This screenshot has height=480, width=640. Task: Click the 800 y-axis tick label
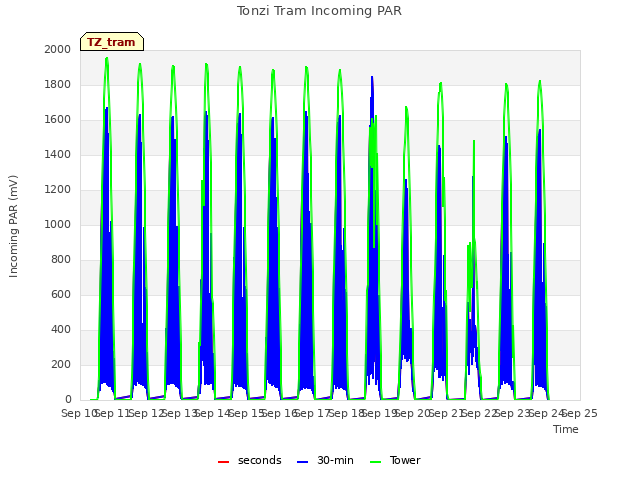coord(61,260)
